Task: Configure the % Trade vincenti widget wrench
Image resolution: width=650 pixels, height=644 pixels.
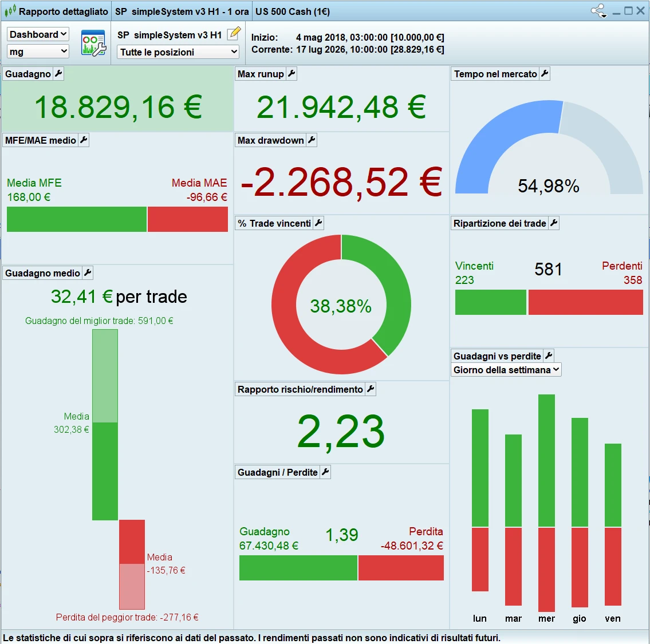Action: click(x=318, y=223)
